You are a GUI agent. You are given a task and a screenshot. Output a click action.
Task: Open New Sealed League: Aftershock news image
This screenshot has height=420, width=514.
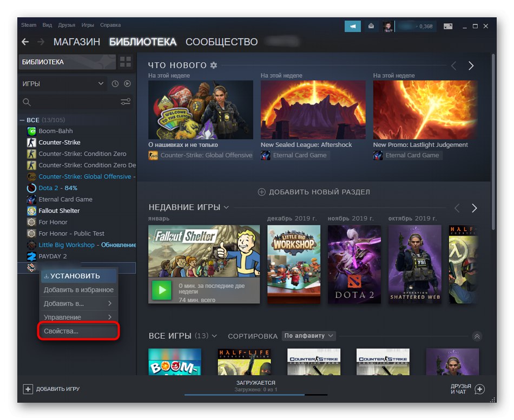click(313, 110)
